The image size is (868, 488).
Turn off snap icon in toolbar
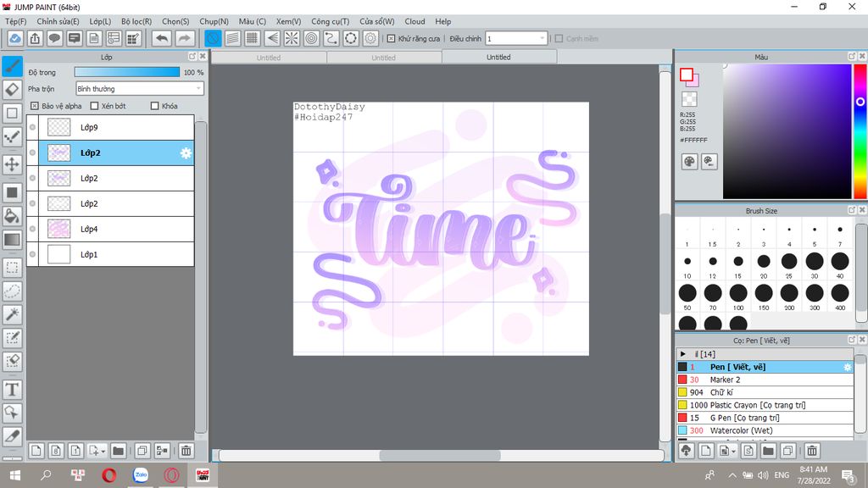pos(213,38)
